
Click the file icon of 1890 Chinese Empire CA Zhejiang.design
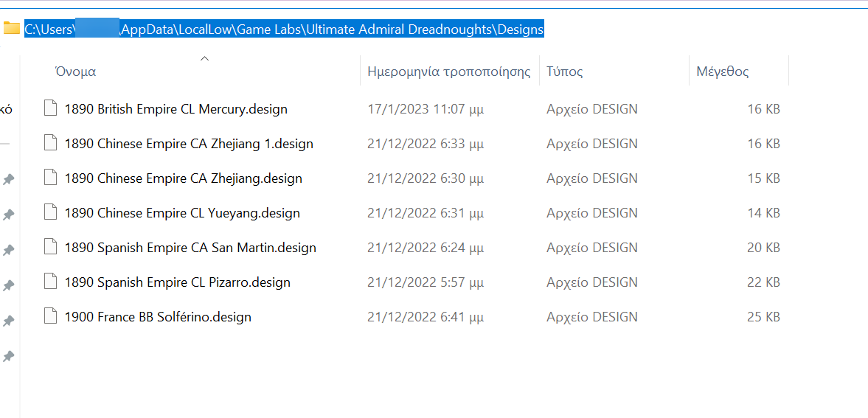pos(50,178)
